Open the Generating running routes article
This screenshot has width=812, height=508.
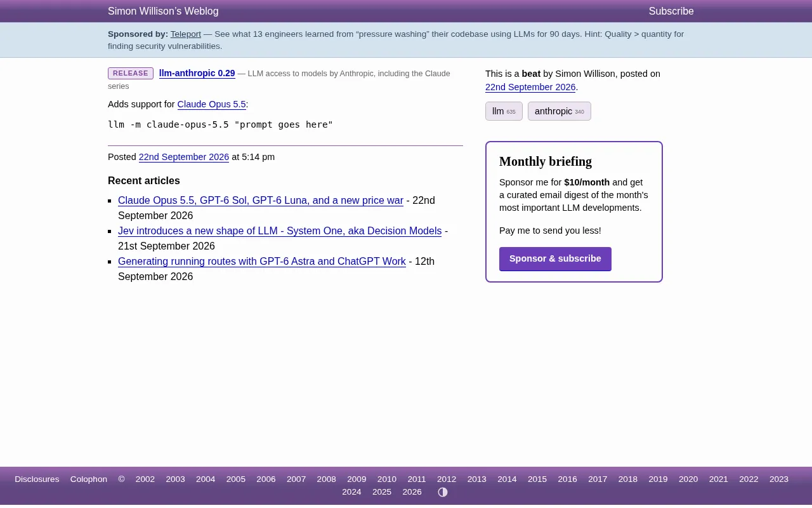click(x=262, y=262)
